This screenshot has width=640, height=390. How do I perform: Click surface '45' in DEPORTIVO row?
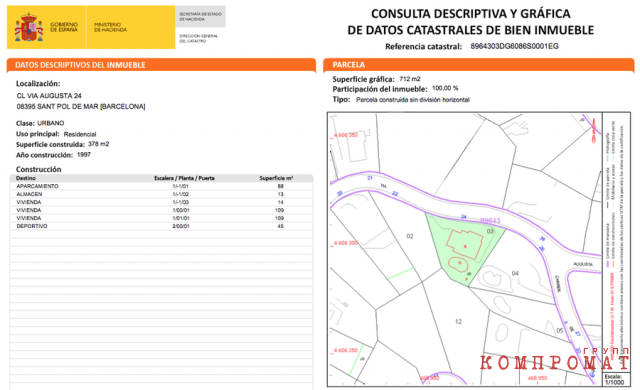tap(280, 226)
